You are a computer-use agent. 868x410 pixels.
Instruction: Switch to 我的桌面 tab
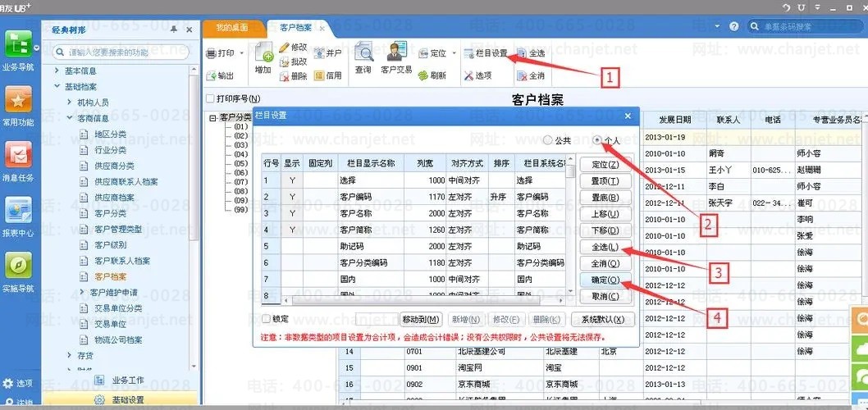click(231, 27)
